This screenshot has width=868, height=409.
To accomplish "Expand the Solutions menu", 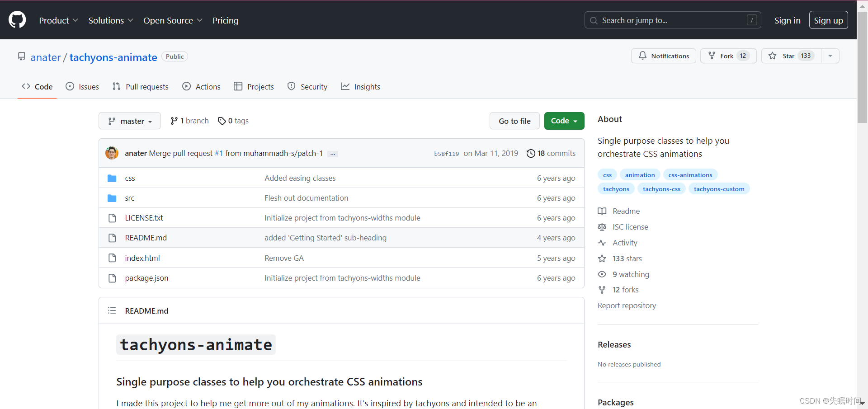I will pyautogui.click(x=111, y=20).
